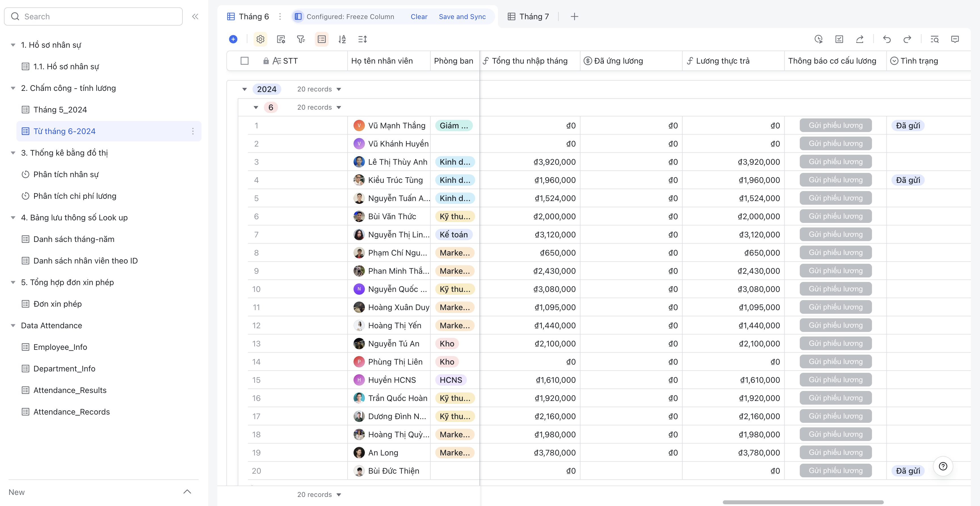Open Phân tích nhân sự dashboard
The height and width of the screenshot is (506, 980).
click(66, 174)
